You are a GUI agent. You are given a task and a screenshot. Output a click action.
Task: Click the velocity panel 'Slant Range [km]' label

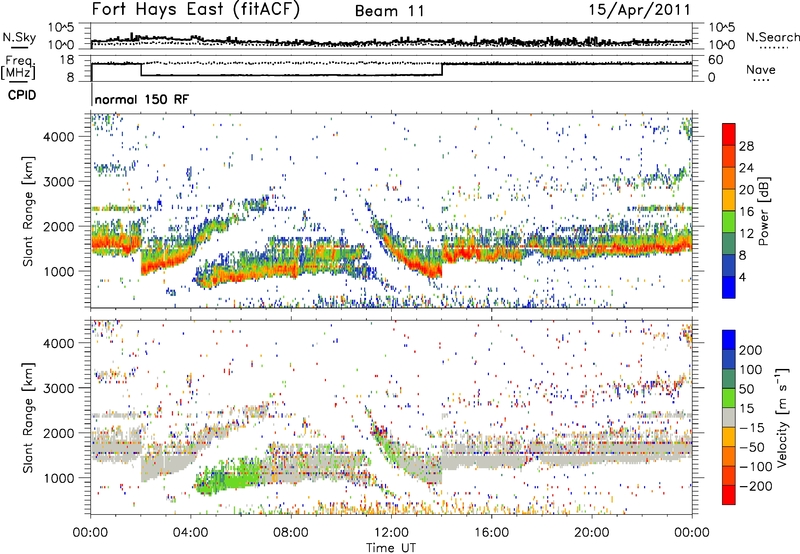coord(28,418)
